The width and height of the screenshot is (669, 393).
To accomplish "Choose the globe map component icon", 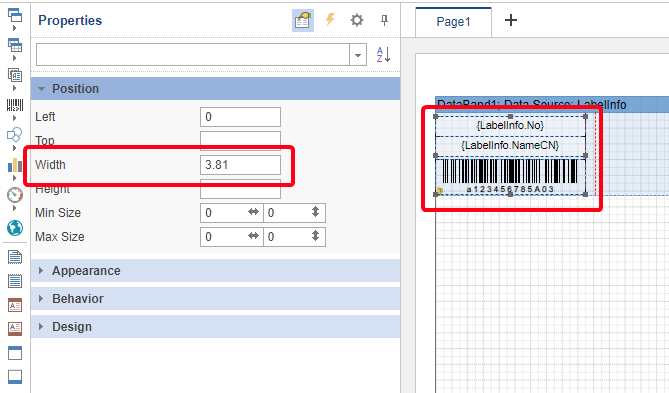I will tap(15, 228).
